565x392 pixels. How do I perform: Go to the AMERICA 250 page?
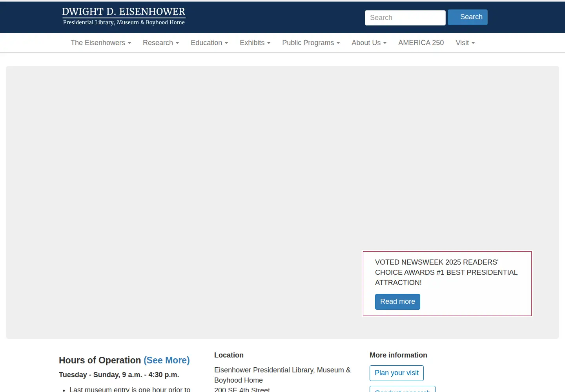coord(421,43)
